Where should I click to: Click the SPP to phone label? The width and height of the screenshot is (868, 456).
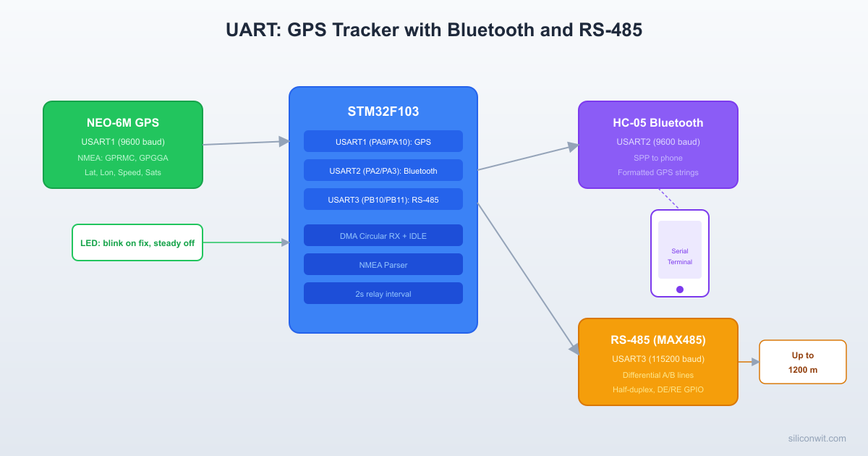coord(658,158)
